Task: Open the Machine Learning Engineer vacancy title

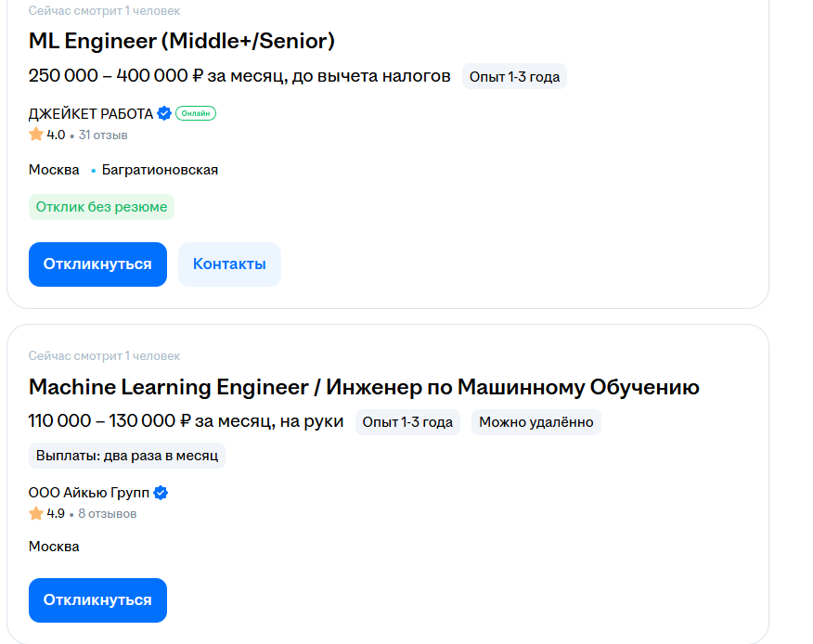Action: tap(364, 387)
